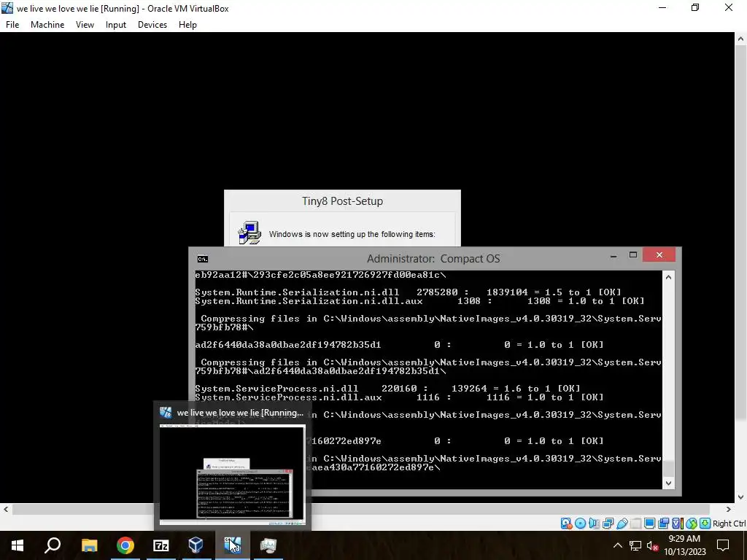Image resolution: width=747 pixels, height=560 pixels.
Task: Open 7-Zip from the taskbar
Action: coord(161,545)
